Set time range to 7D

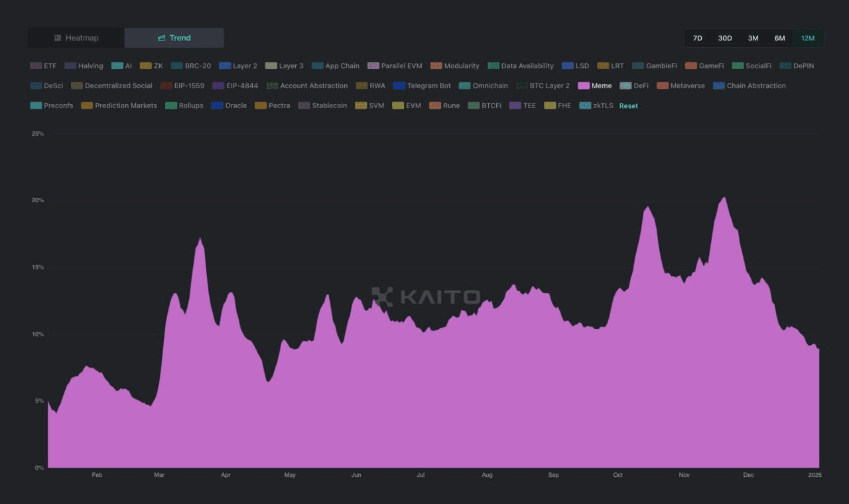tap(698, 38)
